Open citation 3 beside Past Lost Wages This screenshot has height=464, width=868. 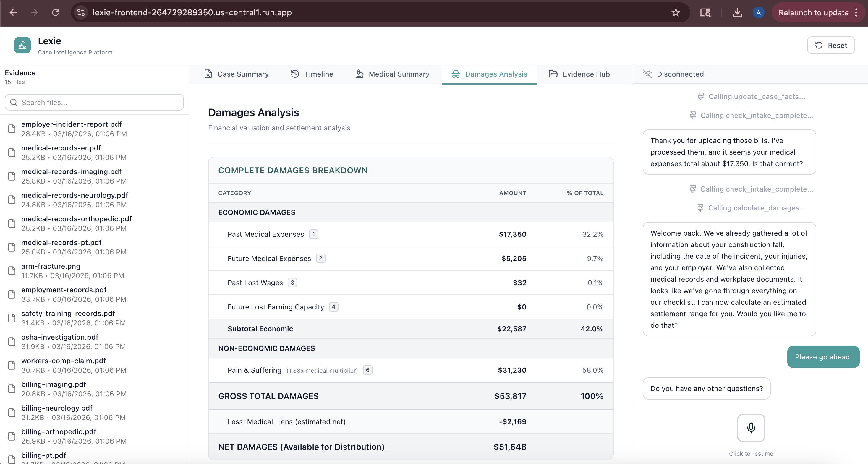[x=292, y=283]
